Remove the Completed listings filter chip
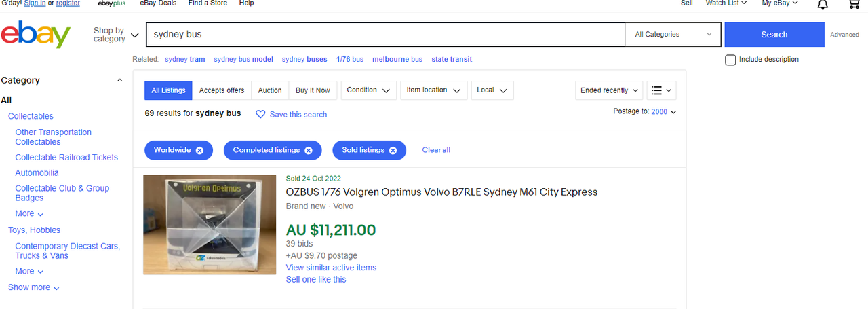868x309 pixels. click(309, 150)
